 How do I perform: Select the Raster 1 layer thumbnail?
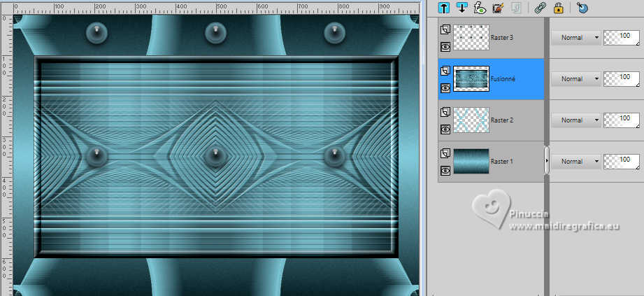pyautogui.click(x=471, y=161)
